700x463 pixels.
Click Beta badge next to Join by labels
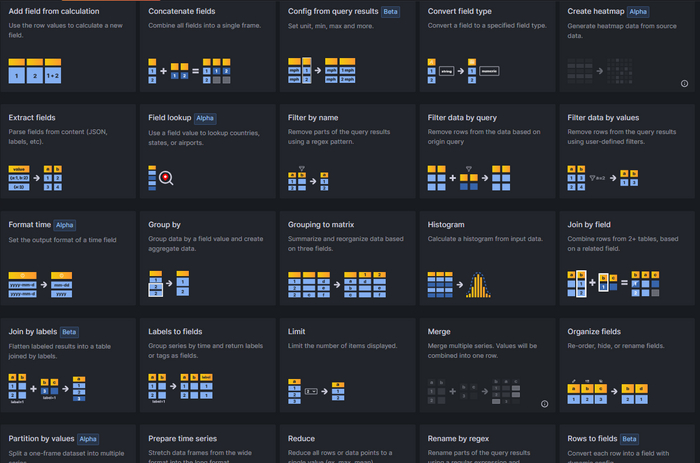69,332
